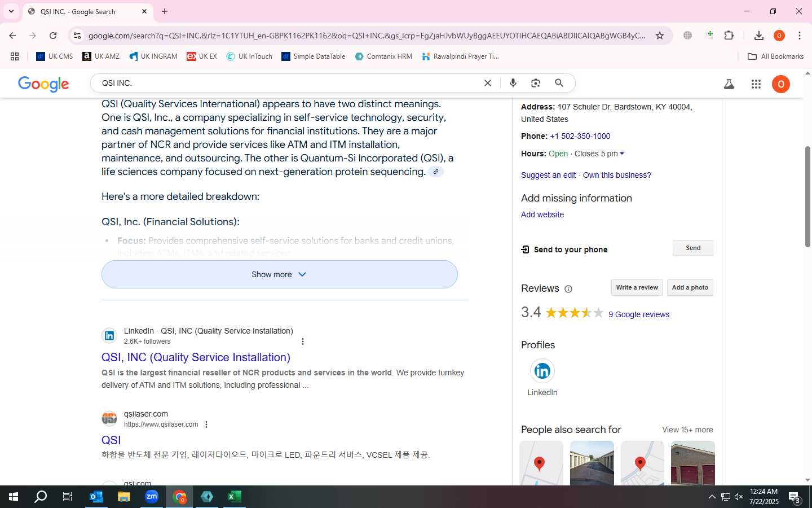This screenshot has width=812, height=508.
Task: Open the tab search chevron
Action: (x=11, y=11)
